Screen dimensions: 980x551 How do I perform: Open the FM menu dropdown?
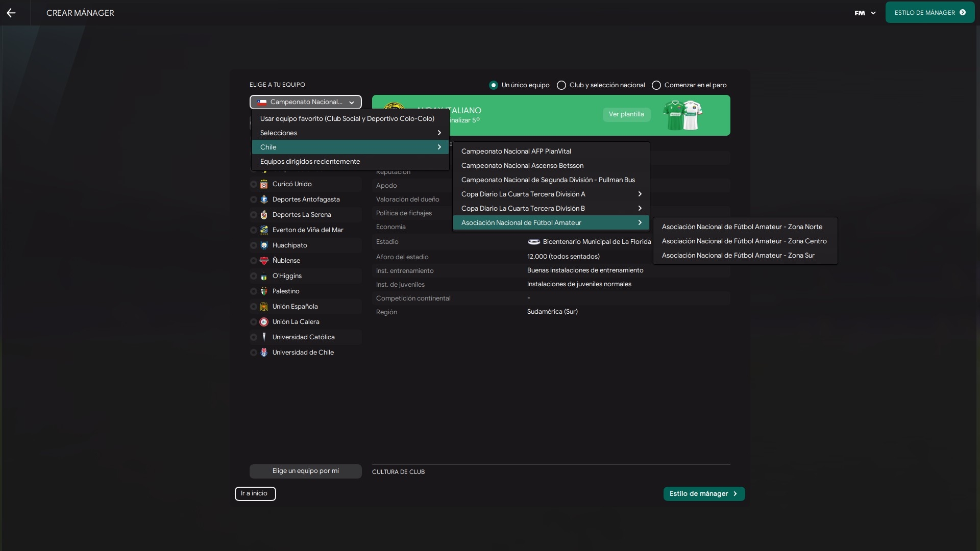pyautogui.click(x=865, y=13)
